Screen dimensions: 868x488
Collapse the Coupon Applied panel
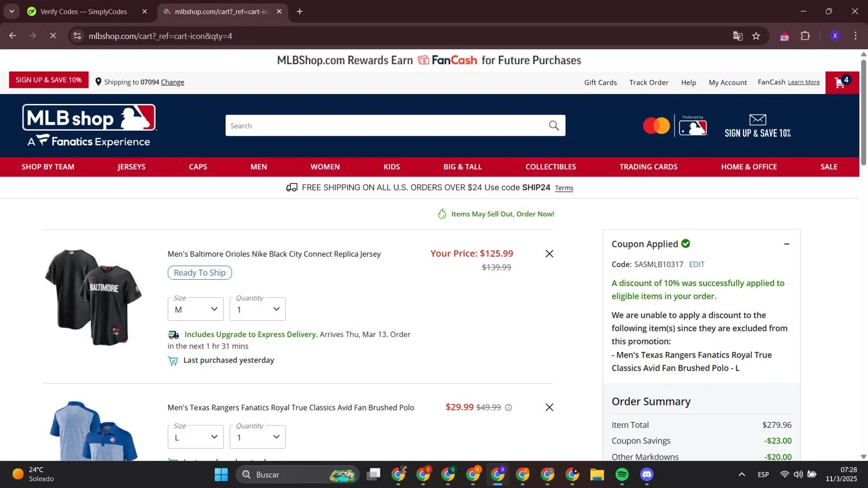(x=786, y=244)
